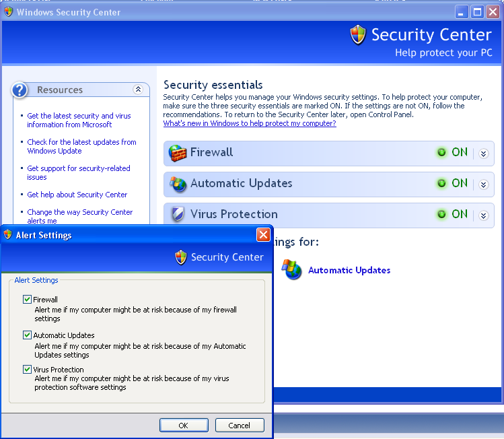Minimize the Windows Security Center window
Viewport: 504px width, 439px height.
point(462,12)
